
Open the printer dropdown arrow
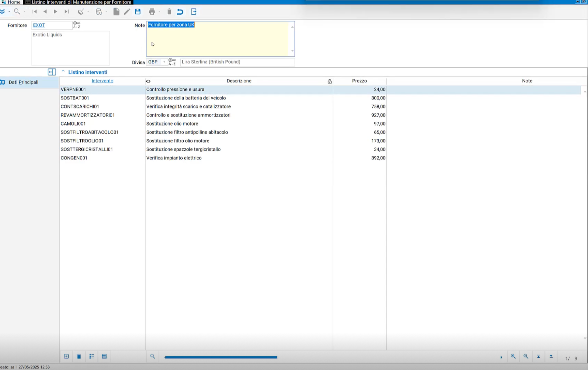159,12
